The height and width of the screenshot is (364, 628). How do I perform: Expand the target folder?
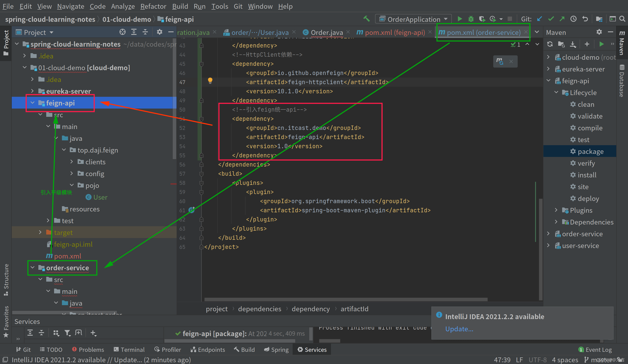point(40,232)
